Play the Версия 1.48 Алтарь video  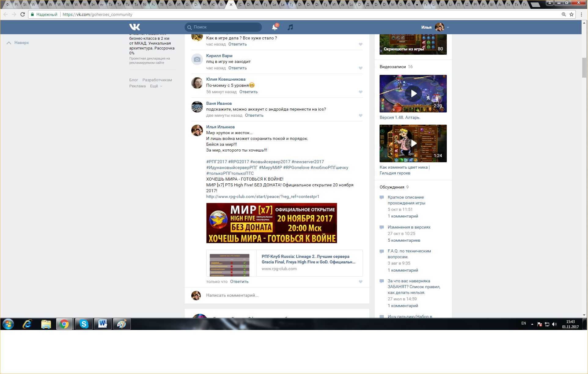(413, 94)
